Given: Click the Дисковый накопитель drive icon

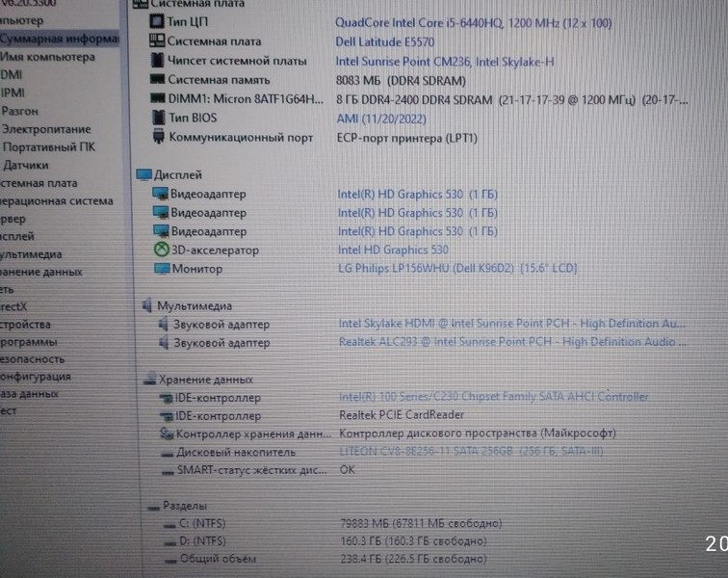Looking at the screenshot, I should click(168, 454).
